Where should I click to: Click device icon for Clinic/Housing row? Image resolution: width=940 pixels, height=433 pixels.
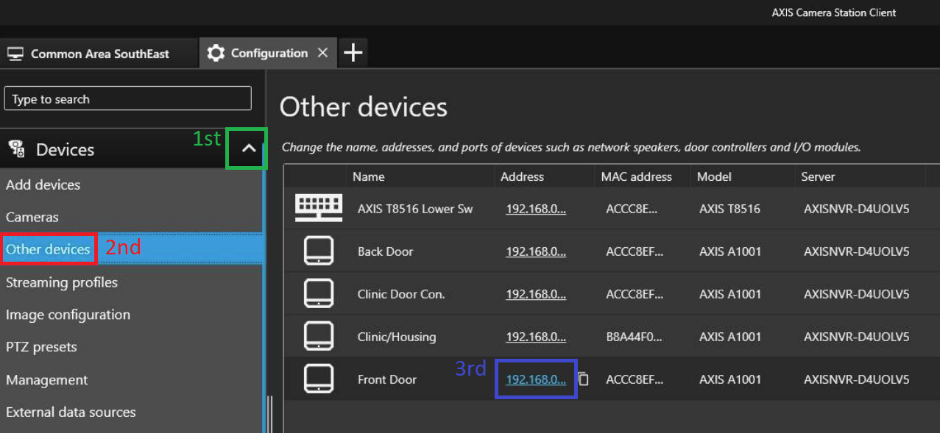click(319, 336)
